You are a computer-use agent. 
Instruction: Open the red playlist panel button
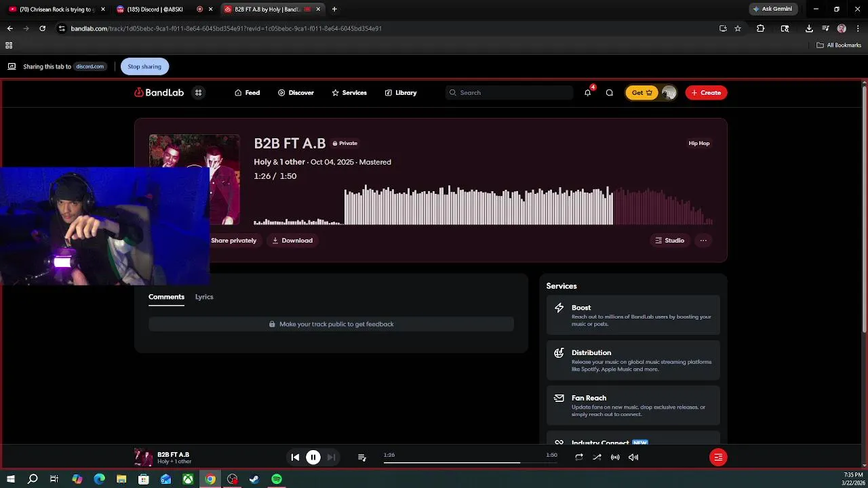click(x=718, y=457)
